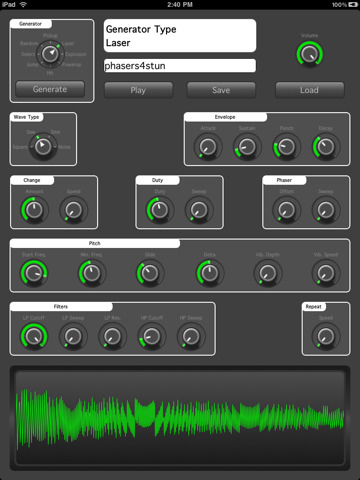
Task: Select the Pickup generator option
Action: pos(50,35)
